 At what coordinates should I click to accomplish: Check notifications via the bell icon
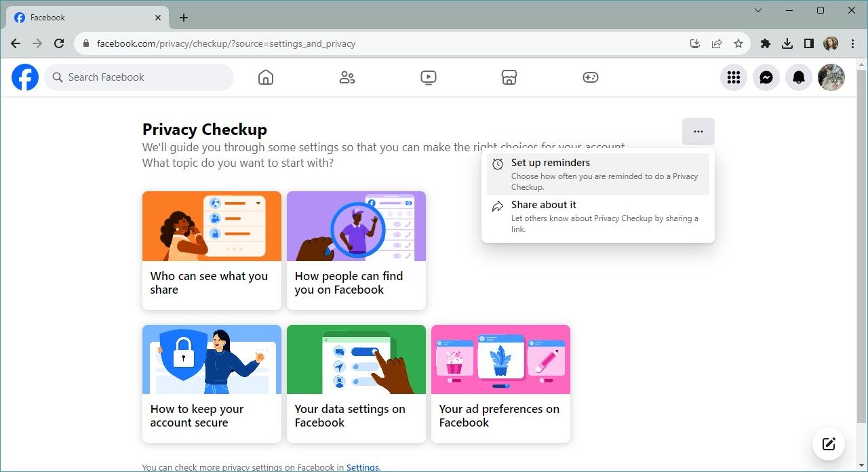click(x=798, y=77)
